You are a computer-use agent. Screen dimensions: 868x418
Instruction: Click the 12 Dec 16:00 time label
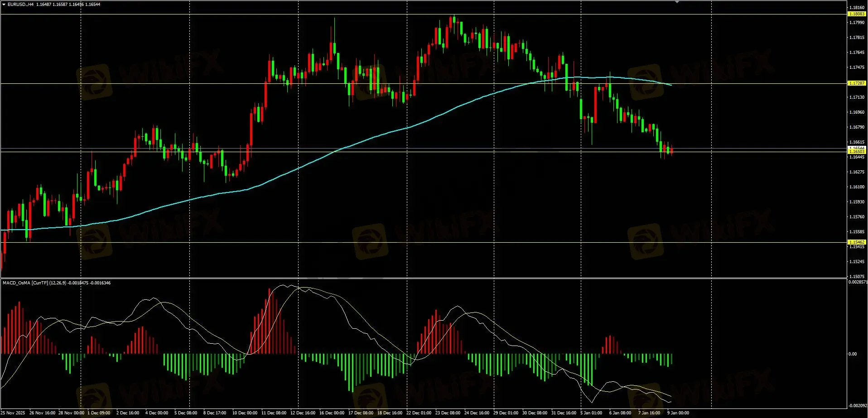coord(303,413)
